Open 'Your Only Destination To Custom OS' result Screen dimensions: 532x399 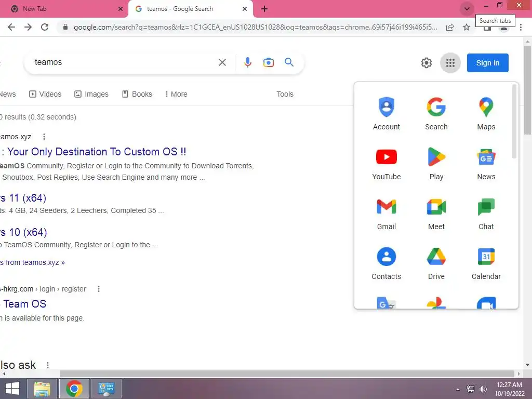pos(94,152)
